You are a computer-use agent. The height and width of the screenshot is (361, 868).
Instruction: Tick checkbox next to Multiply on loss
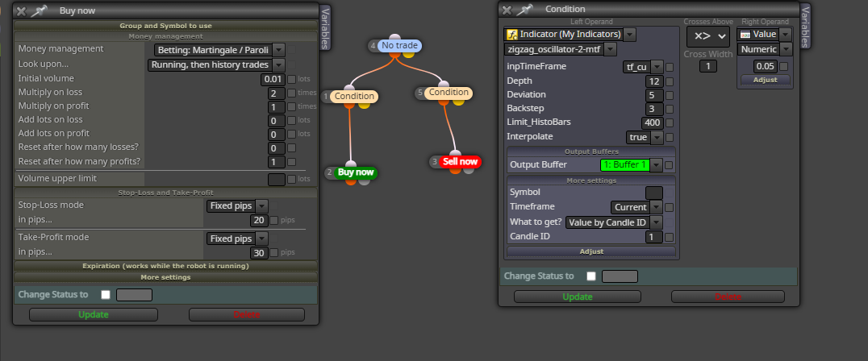(x=291, y=93)
